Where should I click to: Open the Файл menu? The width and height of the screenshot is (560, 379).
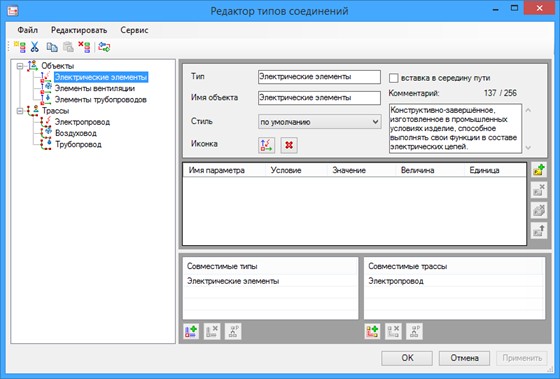point(28,30)
